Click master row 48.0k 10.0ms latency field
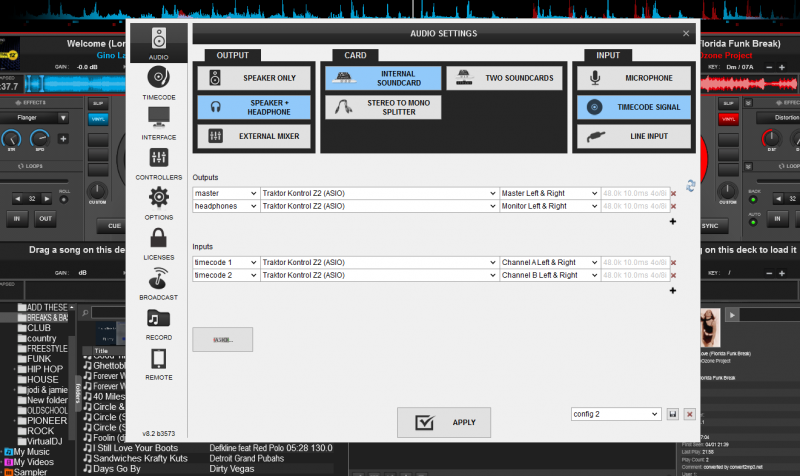This screenshot has width=800, height=476. (x=635, y=193)
